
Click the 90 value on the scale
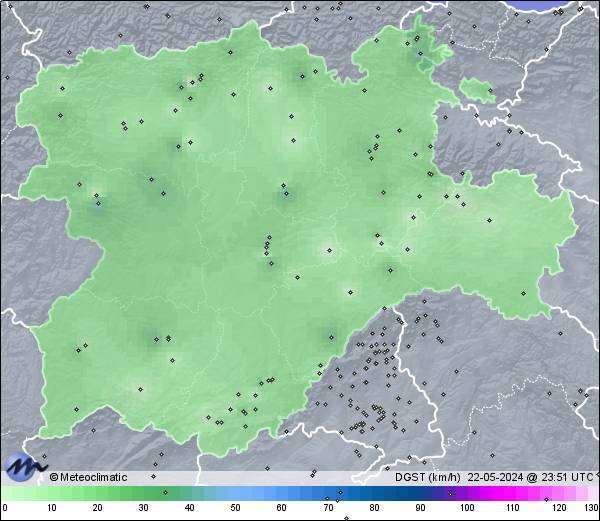(x=420, y=508)
